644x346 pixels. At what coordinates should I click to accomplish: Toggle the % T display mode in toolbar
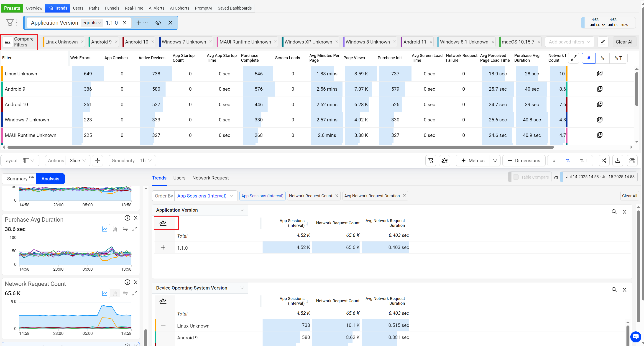pos(583,161)
